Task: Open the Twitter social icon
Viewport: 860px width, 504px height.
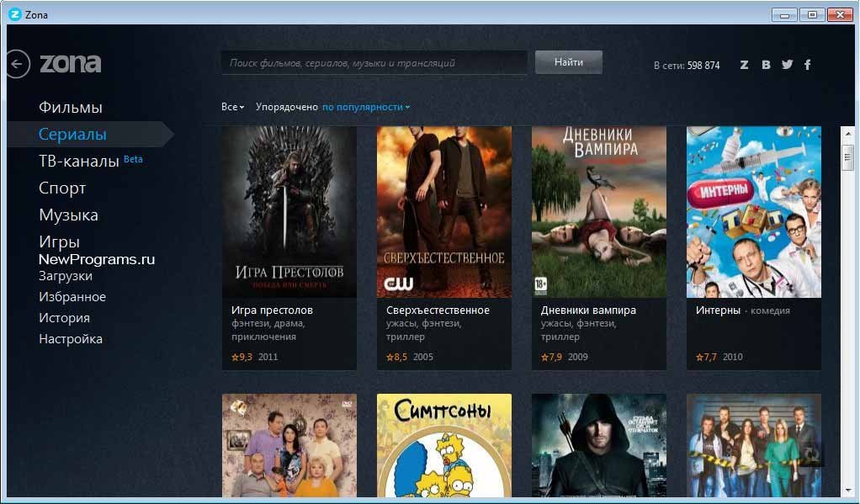Action: coord(787,65)
